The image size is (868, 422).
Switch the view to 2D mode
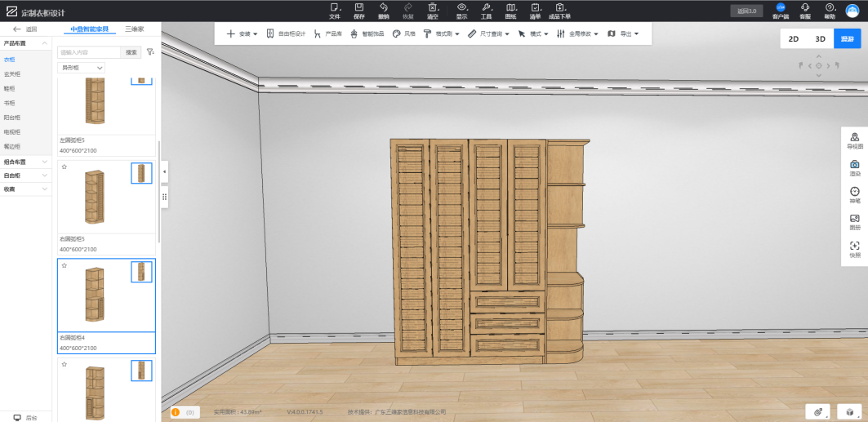[793, 38]
